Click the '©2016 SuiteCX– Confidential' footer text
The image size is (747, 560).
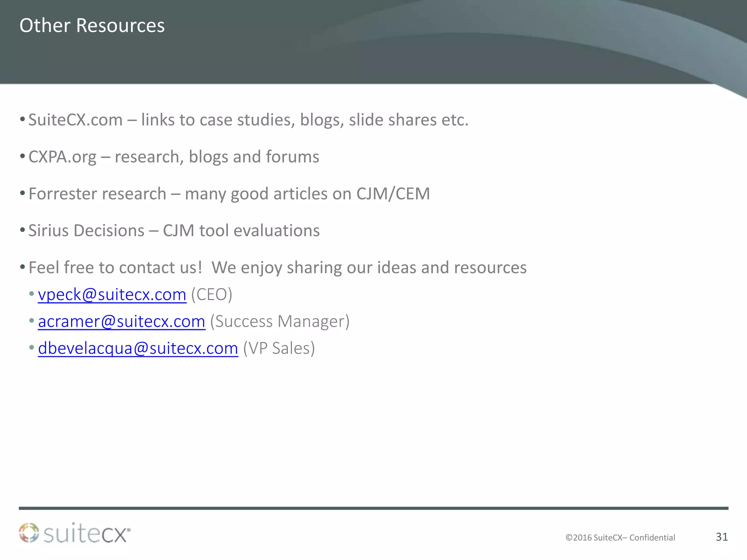click(x=620, y=538)
